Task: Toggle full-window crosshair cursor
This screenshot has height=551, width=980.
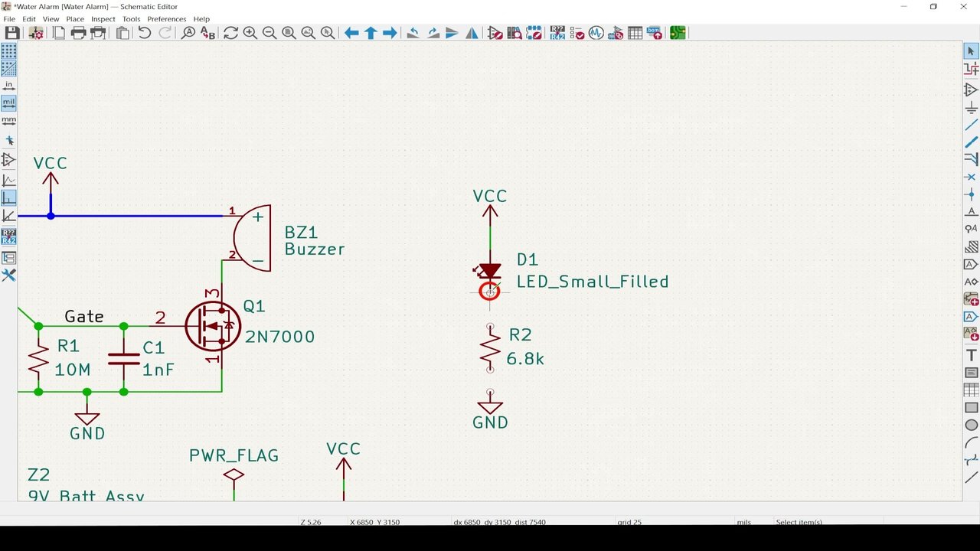Action: [8, 141]
